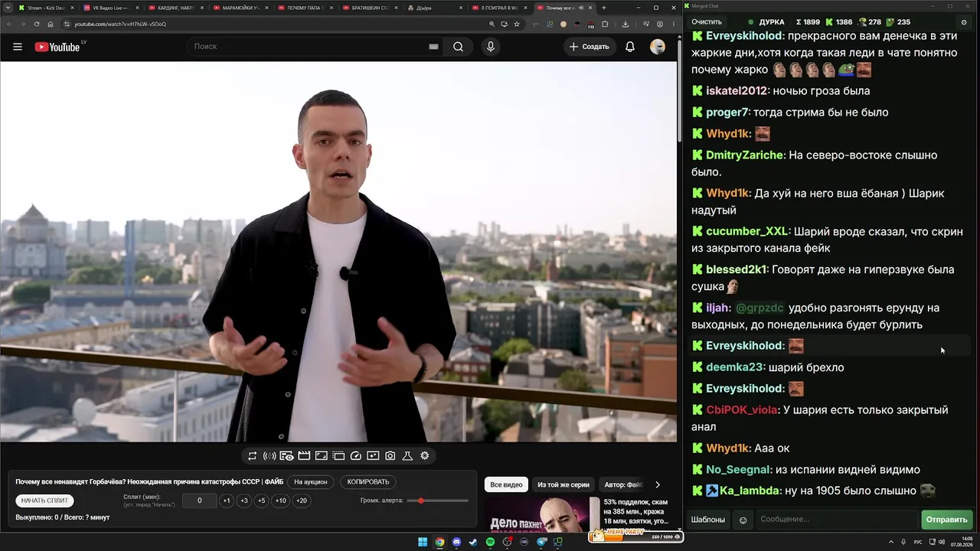
Task: Open the YouTube guide hamburger menu
Action: 18,47
